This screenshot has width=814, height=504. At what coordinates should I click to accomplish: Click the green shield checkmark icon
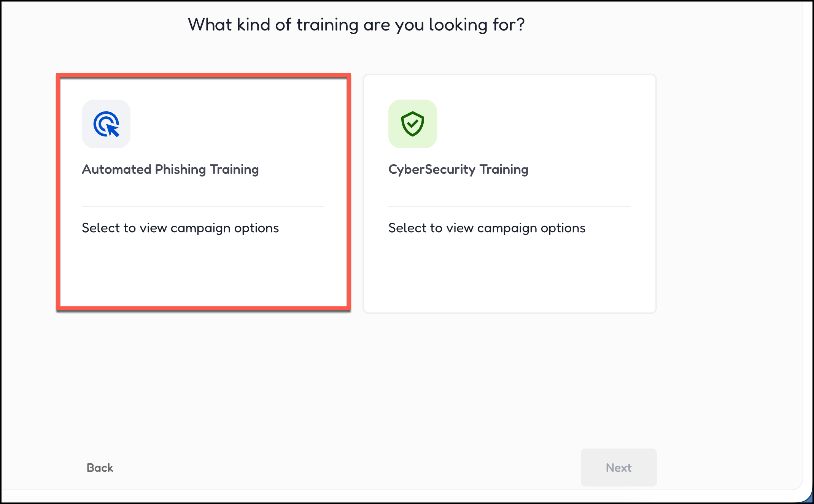click(x=412, y=124)
